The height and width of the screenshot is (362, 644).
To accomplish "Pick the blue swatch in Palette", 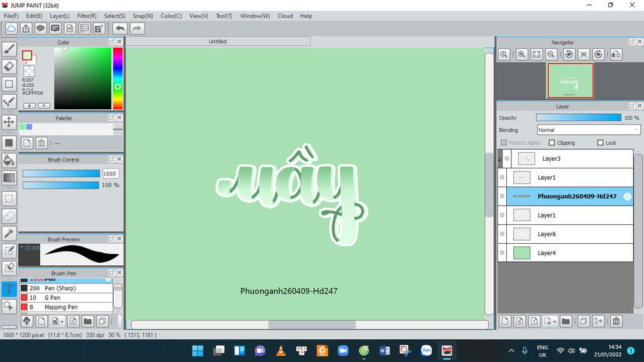I will [x=29, y=127].
